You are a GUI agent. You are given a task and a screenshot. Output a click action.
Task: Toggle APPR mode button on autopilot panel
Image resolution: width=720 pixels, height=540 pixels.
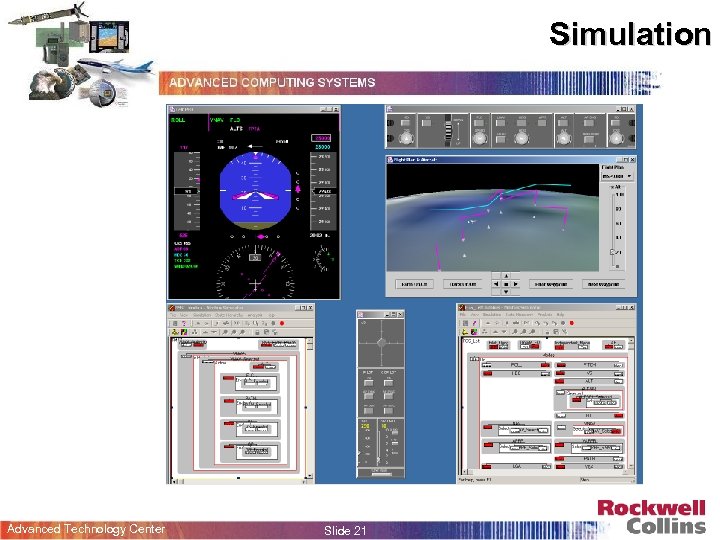coord(542,122)
